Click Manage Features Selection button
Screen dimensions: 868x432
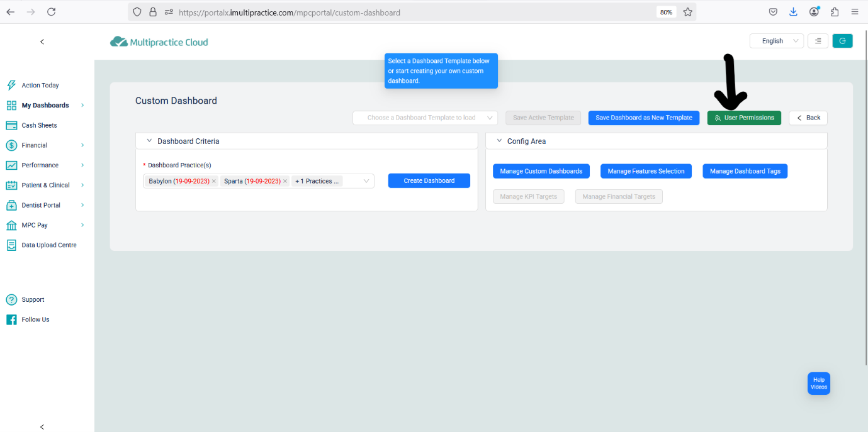tap(646, 171)
